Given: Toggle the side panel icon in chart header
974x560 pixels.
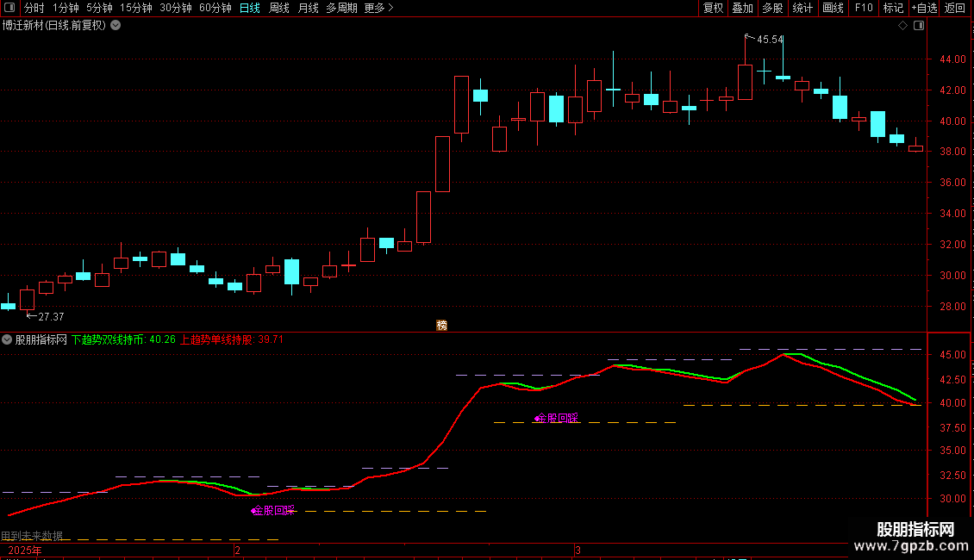Looking at the screenshot, I should pos(919,26).
